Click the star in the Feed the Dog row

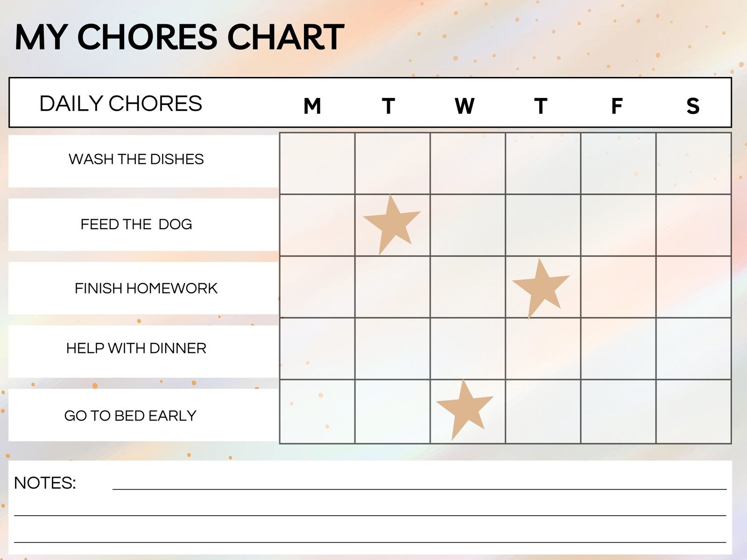coord(391,224)
